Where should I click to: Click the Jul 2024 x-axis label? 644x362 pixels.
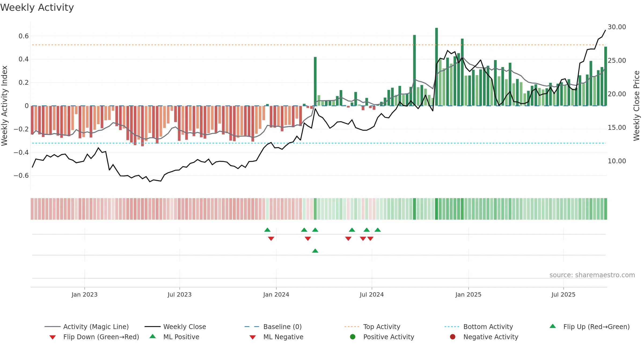click(x=372, y=295)
